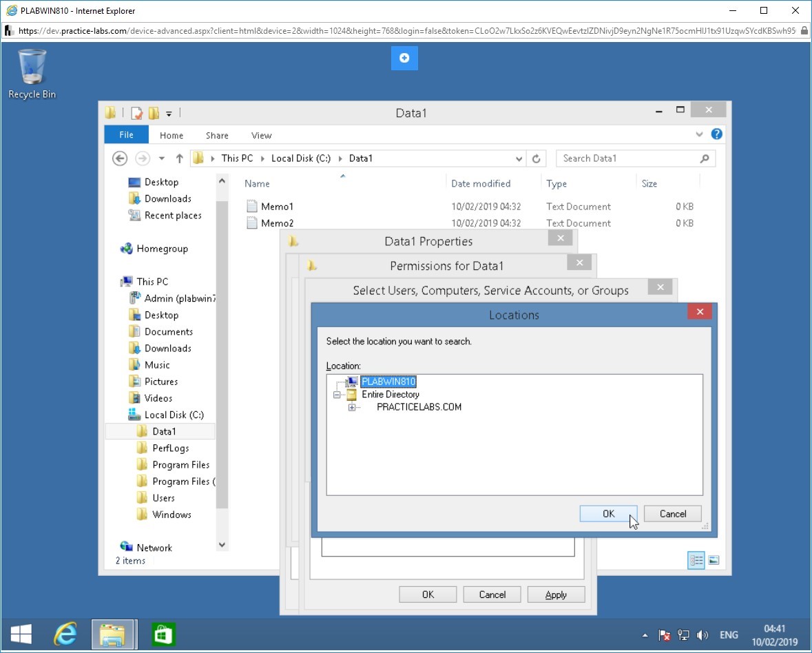
Task: Open the File tab in Explorer
Action: [126, 134]
